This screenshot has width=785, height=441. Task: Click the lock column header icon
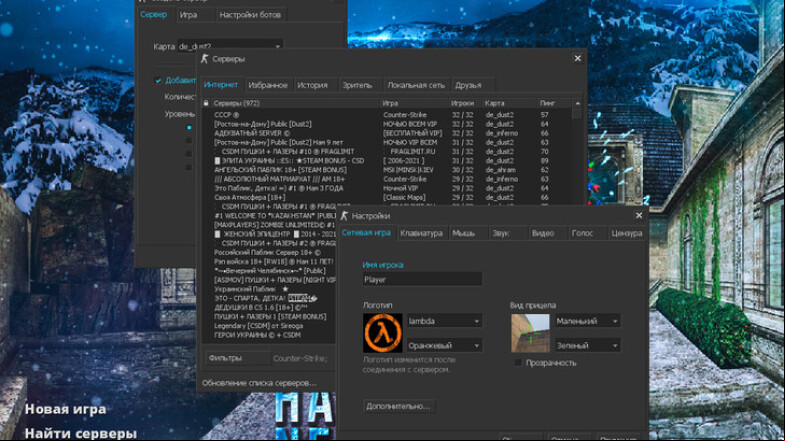pyautogui.click(x=206, y=103)
